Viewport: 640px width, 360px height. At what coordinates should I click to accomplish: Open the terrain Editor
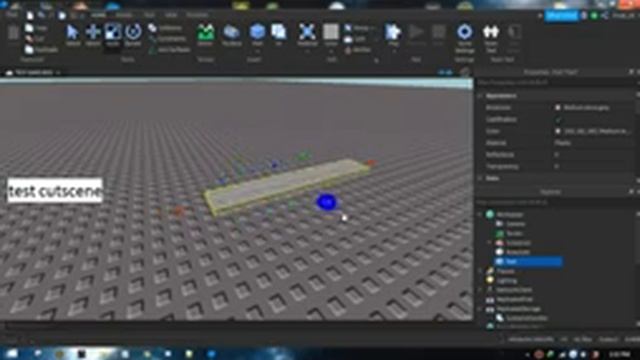[205, 35]
